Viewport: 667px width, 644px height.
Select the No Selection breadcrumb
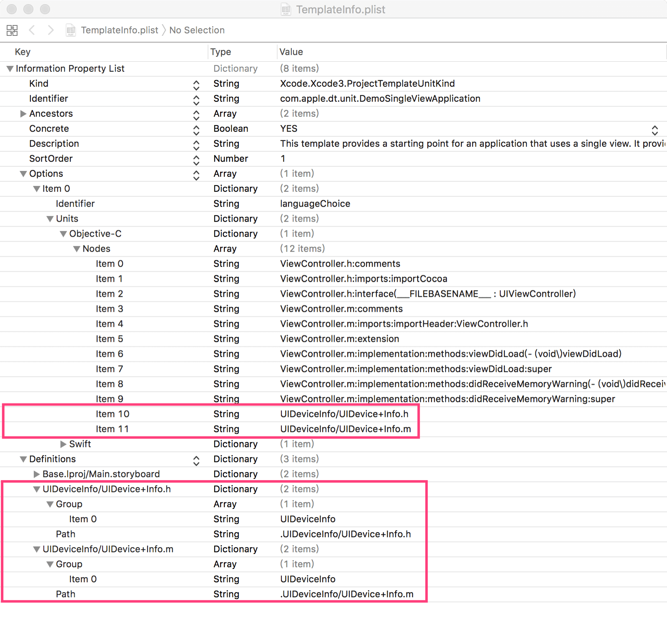tap(197, 30)
